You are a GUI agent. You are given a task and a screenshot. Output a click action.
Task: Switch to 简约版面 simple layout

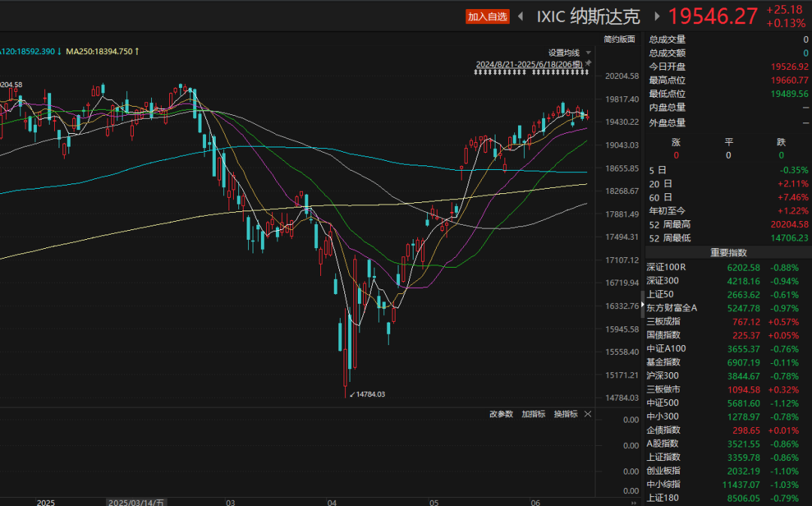tap(619, 39)
